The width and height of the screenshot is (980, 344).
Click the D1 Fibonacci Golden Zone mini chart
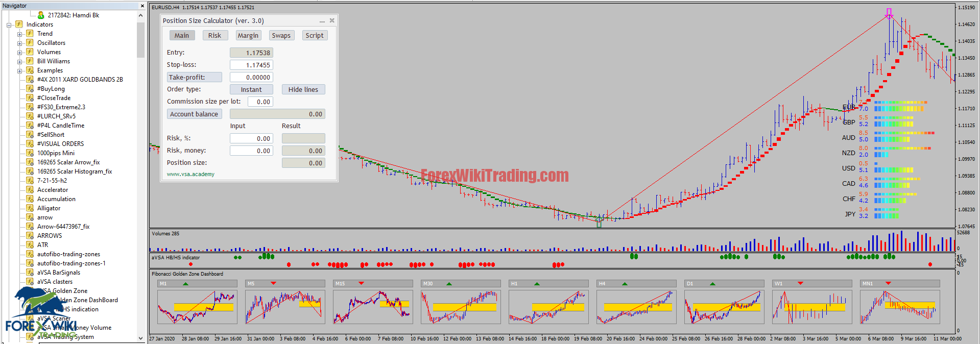[724, 307]
